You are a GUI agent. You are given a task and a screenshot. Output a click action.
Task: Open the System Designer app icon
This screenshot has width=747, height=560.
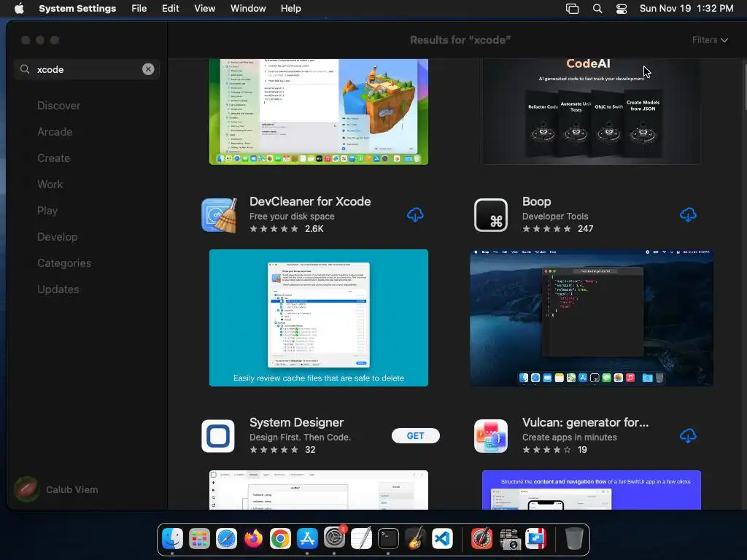pyautogui.click(x=217, y=436)
